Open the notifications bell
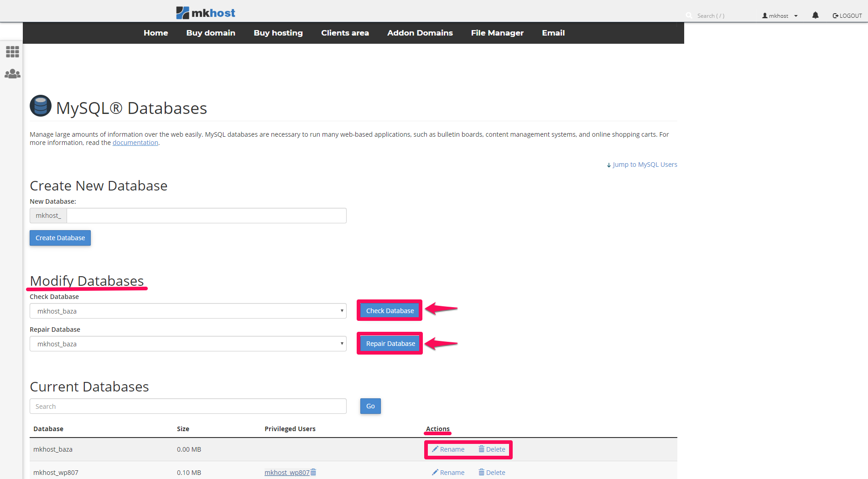 816,15
